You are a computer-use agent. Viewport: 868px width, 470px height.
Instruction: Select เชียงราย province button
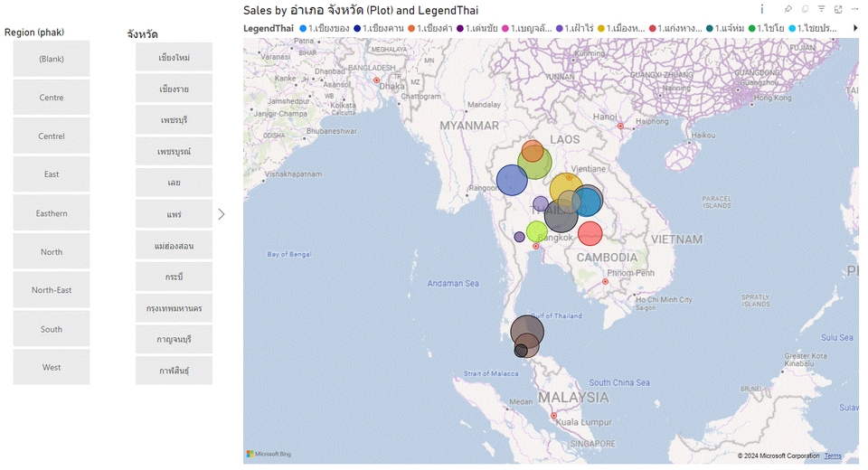[174, 89]
